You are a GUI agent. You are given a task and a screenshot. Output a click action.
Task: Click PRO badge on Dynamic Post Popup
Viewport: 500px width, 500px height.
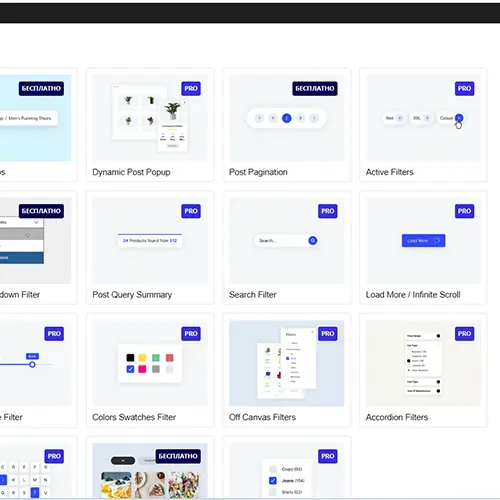pyautogui.click(x=191, y=88)
